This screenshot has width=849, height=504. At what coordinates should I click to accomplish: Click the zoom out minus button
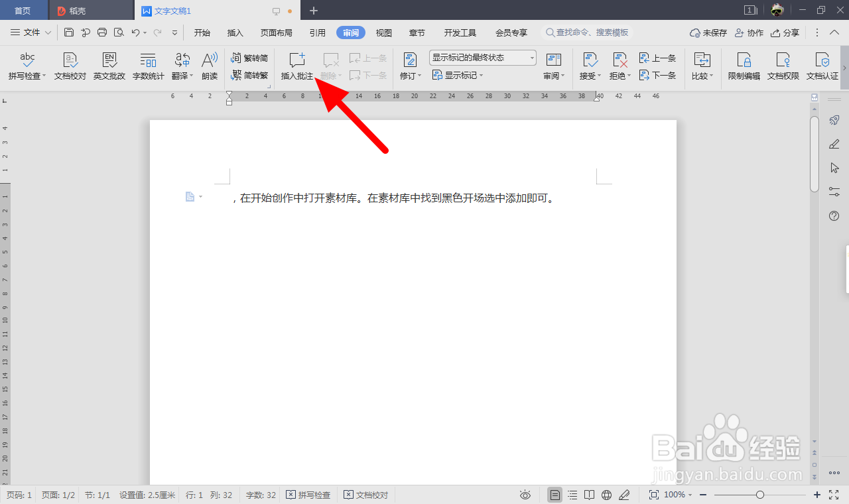(703, 495)
